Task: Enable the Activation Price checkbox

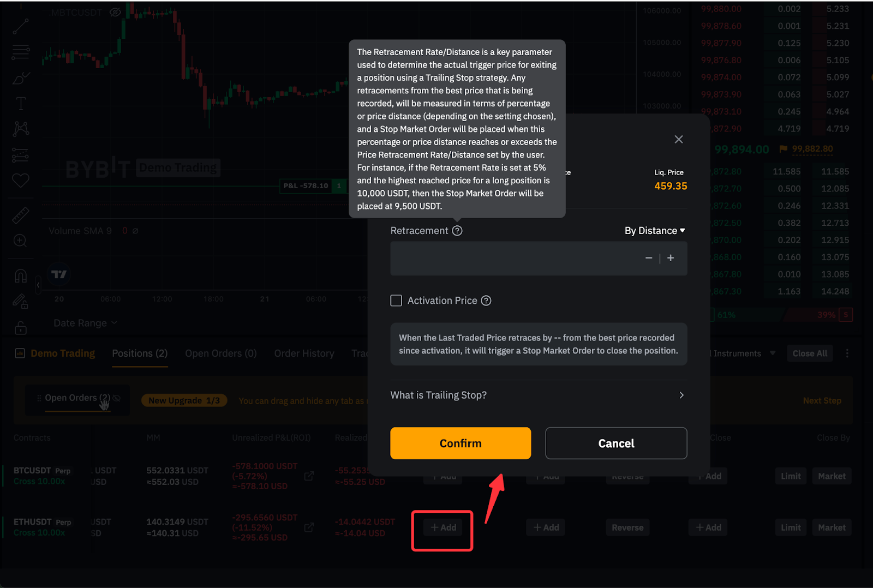Action: (396, 301)
